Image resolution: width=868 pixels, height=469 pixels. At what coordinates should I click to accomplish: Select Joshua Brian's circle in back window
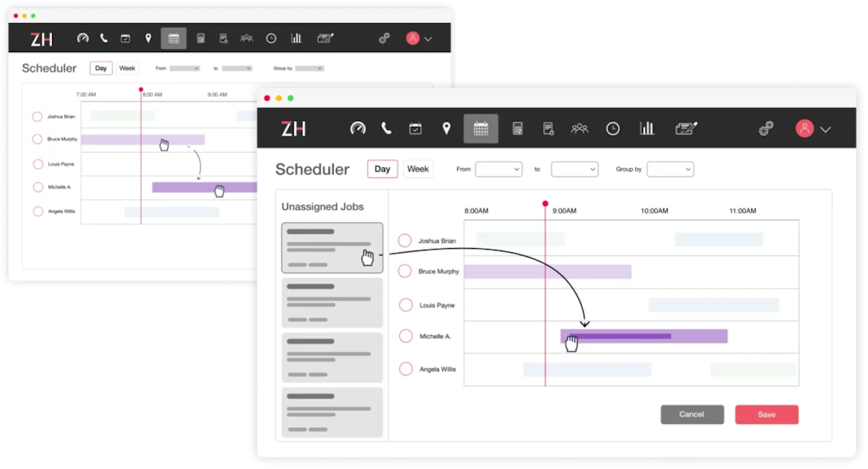37,117
